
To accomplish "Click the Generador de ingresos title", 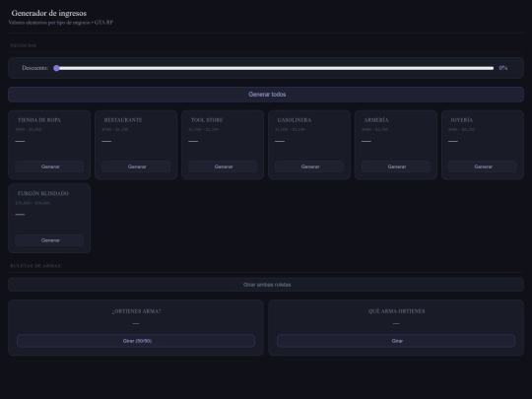I will coord(49,13).
